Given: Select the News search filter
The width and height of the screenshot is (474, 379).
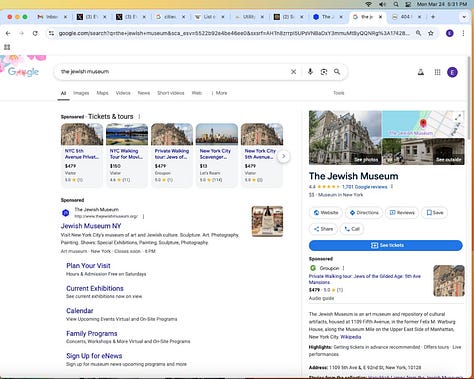Looking at the screenshot, I should 144,93.
